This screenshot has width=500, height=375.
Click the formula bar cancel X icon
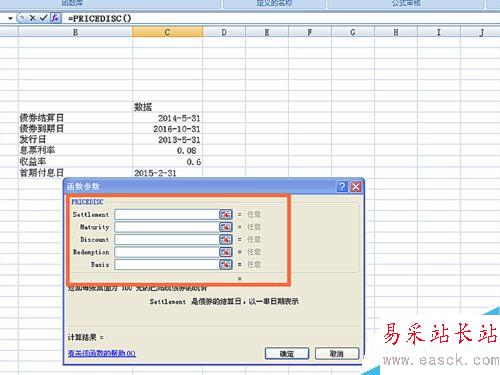click(32, 18)
